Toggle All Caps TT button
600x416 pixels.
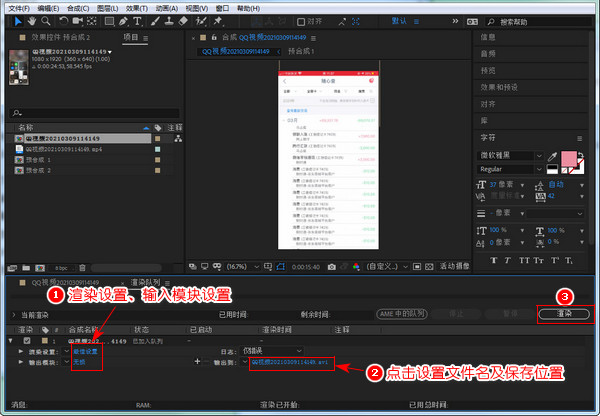tap(524, 260)
